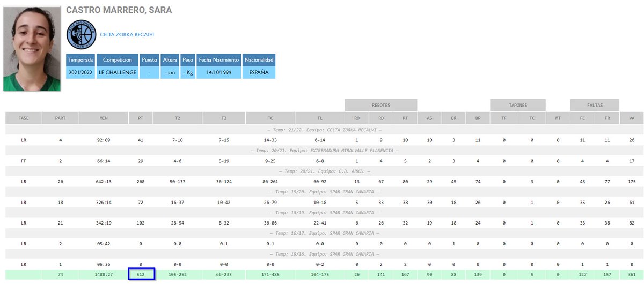Click the TL value 60-92

pos(319,182)
